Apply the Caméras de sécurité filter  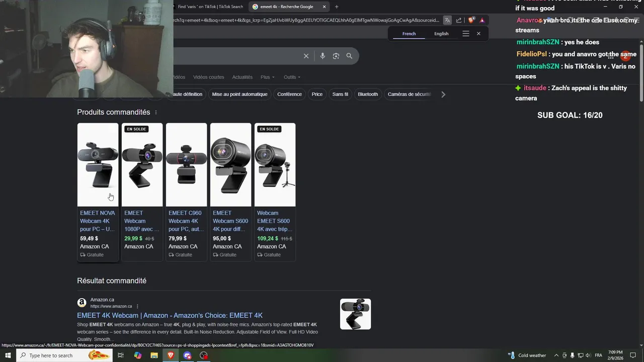click(x=410, y=94)
